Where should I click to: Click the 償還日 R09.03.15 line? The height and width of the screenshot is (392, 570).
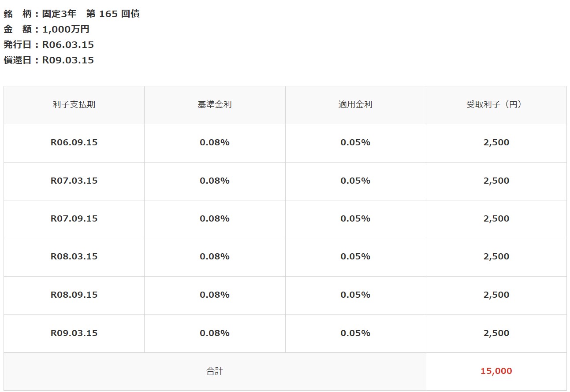(48, 60)
